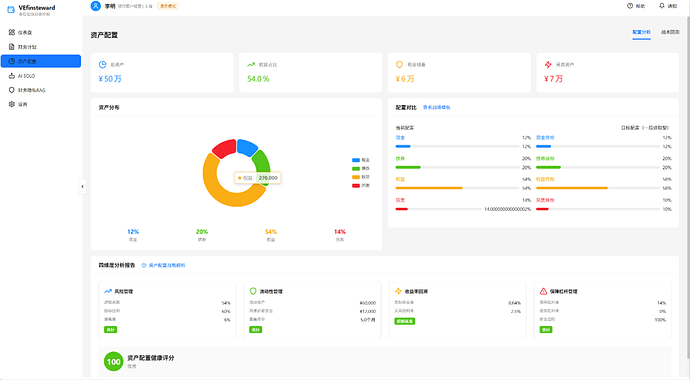Switch to the tab next to 配置分析

670,32
